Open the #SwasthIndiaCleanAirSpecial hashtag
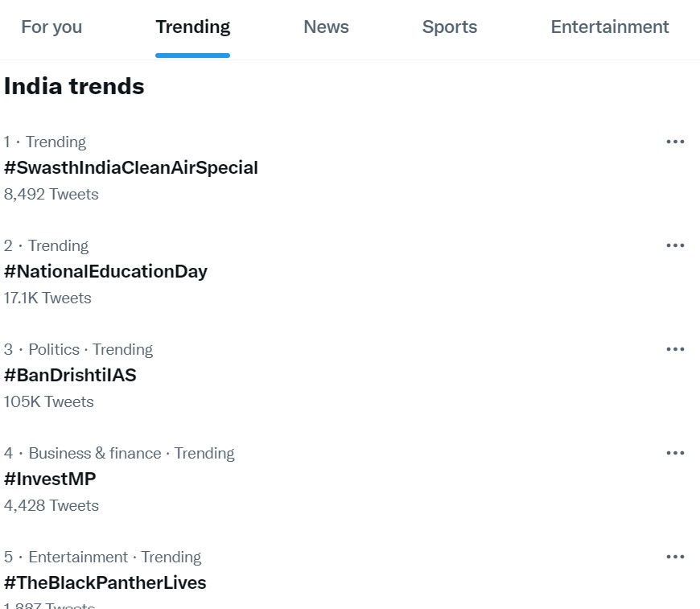Viewport: 700px width, 609px height. pyautogui.click(x=131, y=168)
